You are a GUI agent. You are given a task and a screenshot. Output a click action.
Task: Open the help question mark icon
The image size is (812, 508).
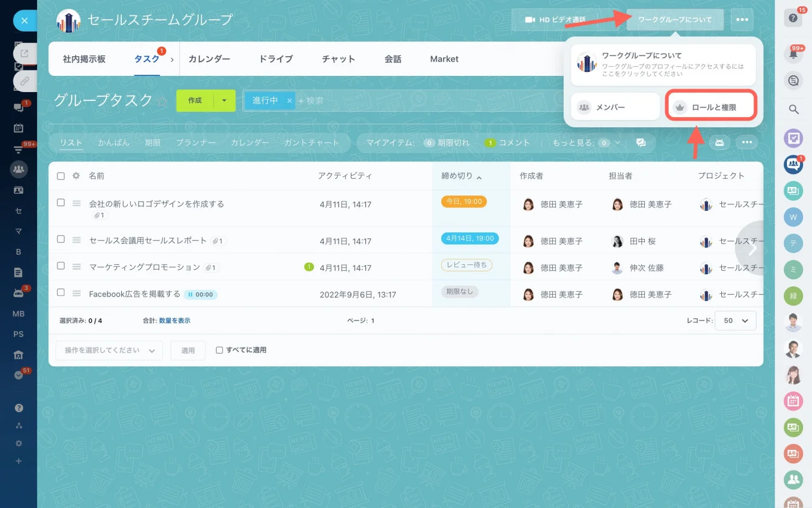[793, 19]
